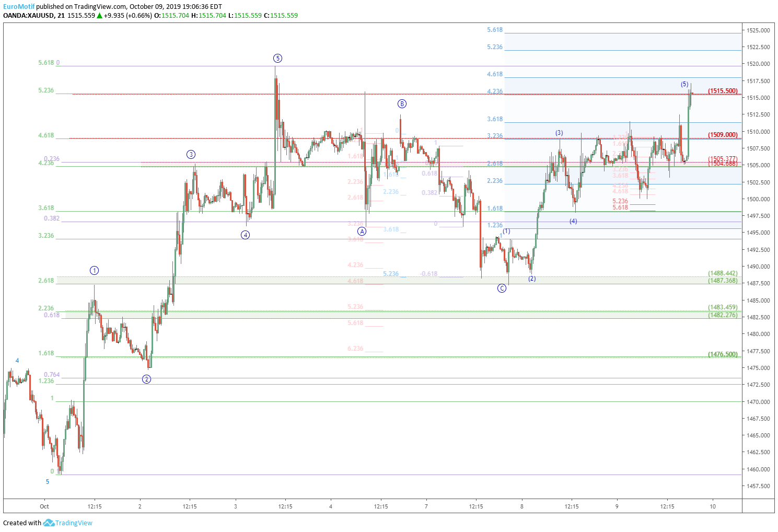Click the (1488.442) green price label

pos(723,273)
